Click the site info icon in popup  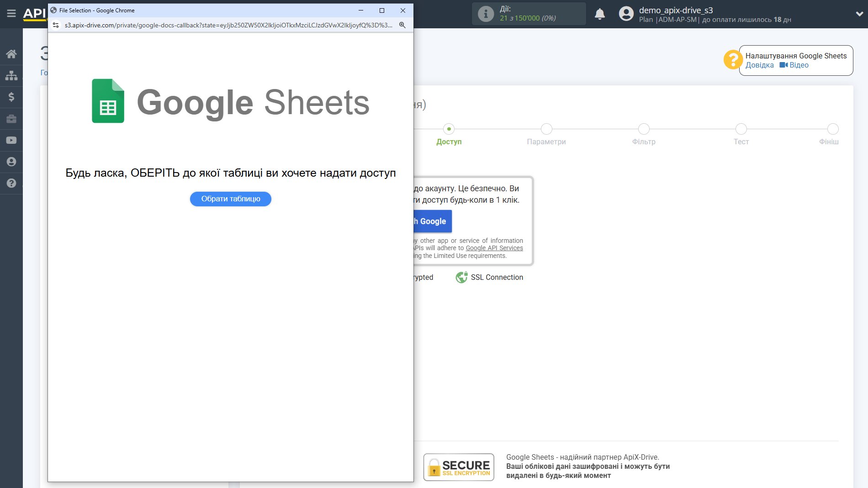[x=56, y=25]
